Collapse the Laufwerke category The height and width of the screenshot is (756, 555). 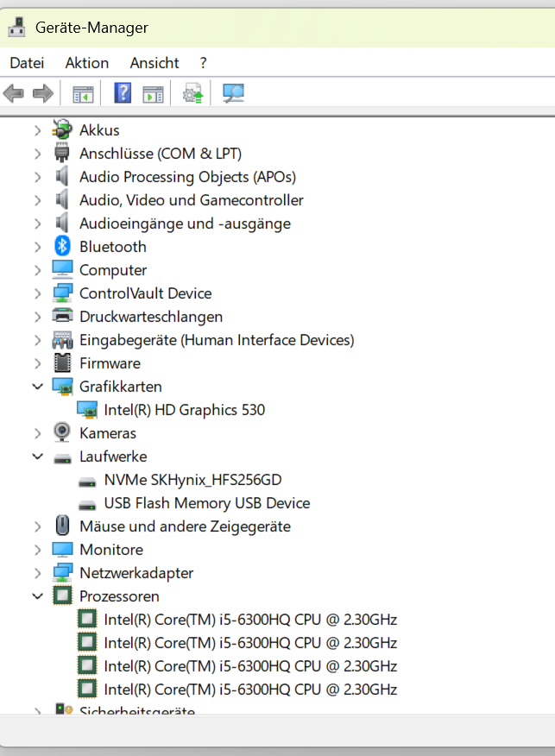(38, 457)
